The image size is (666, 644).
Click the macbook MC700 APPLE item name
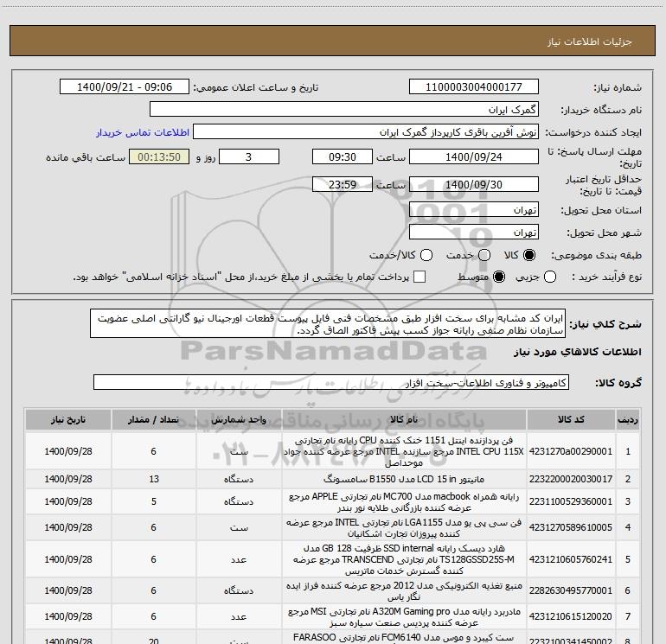tap(404, 501)
